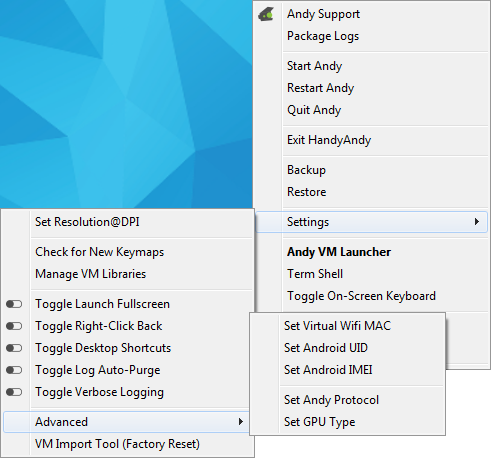Select Check for New Keymaps
Screen dimensions: 491x458
coord(100,252)
